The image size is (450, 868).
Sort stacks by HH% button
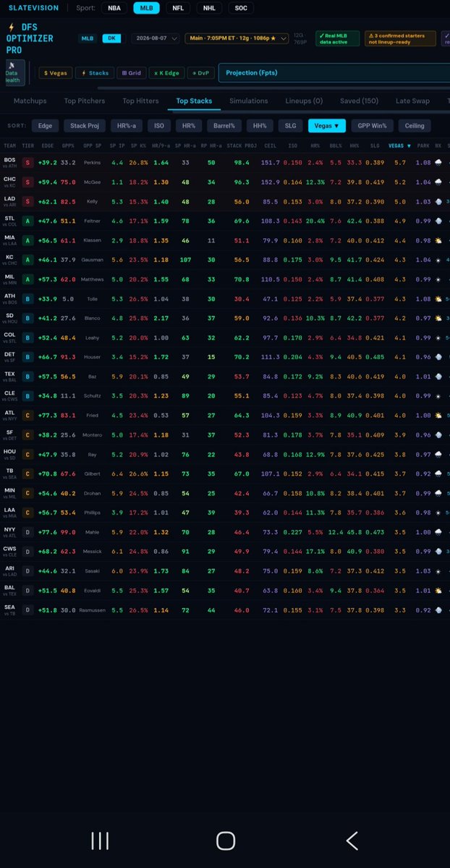tap(260, 126)
